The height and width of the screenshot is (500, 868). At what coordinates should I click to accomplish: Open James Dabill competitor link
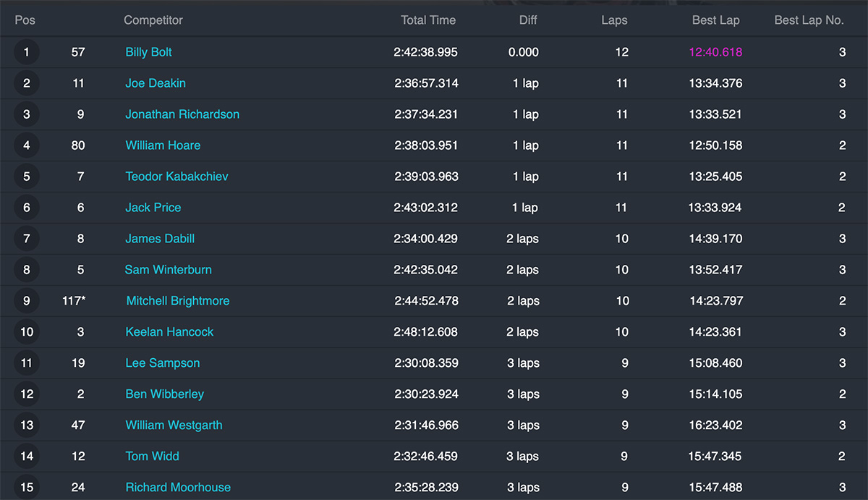(160, 239)
